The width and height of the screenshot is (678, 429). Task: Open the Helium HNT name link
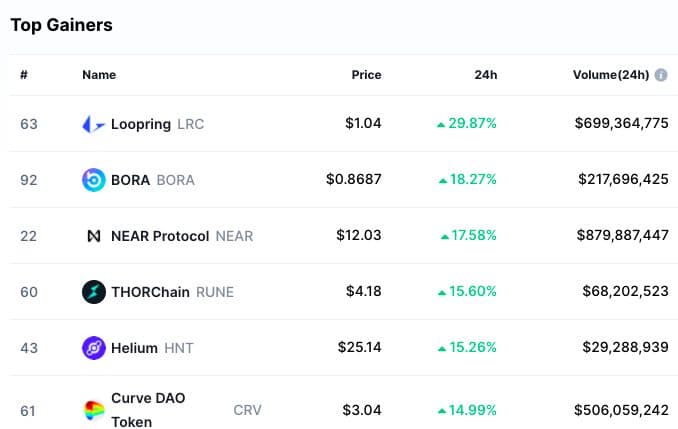[134, 348]
